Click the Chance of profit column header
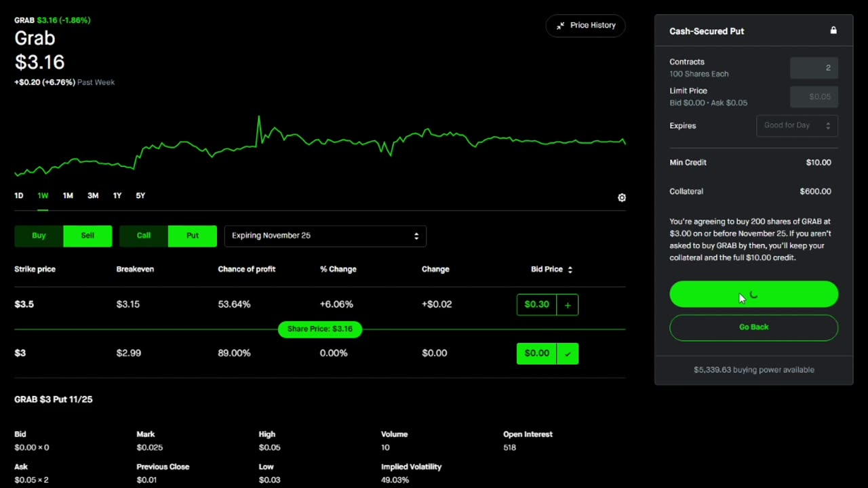 (246, 270)
